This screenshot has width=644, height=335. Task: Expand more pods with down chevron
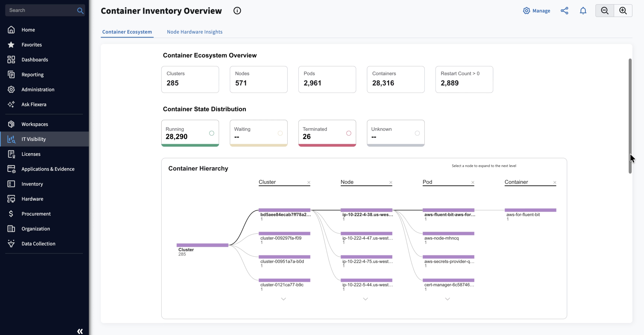447,299
